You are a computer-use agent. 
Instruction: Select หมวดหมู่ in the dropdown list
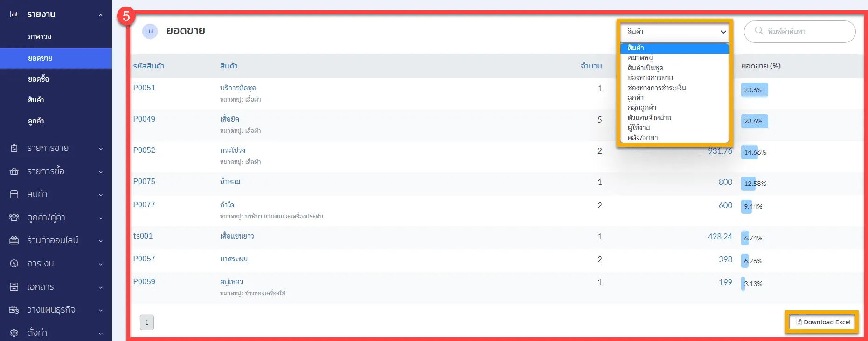coord(640,58)
